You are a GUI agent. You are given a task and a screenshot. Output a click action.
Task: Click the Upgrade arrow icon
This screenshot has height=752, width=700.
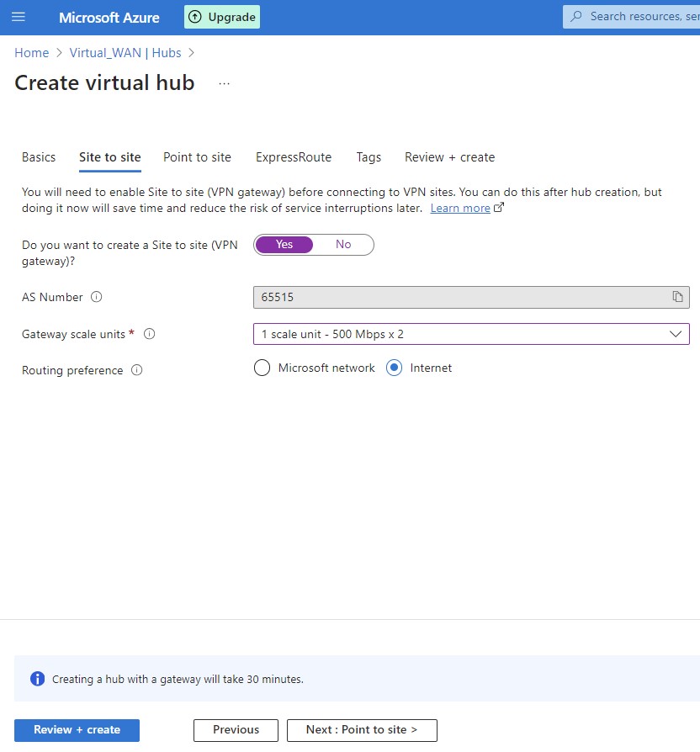[x=195, y=17]
